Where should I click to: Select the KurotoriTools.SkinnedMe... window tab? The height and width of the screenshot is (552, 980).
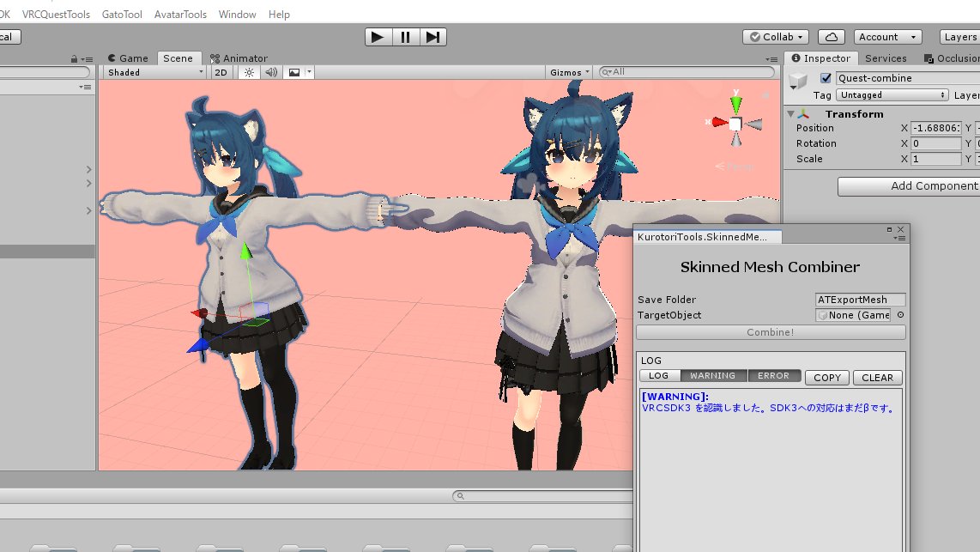point(707,237)
